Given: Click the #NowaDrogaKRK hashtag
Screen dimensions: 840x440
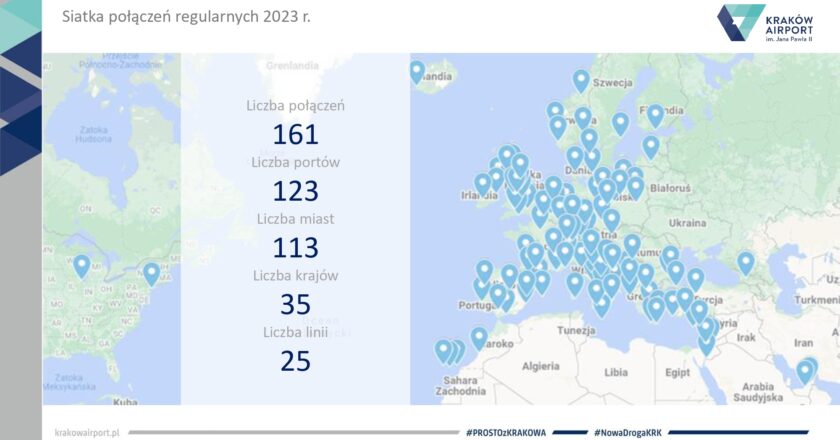Looking at the screenshot, I should [x=629, y=432].
